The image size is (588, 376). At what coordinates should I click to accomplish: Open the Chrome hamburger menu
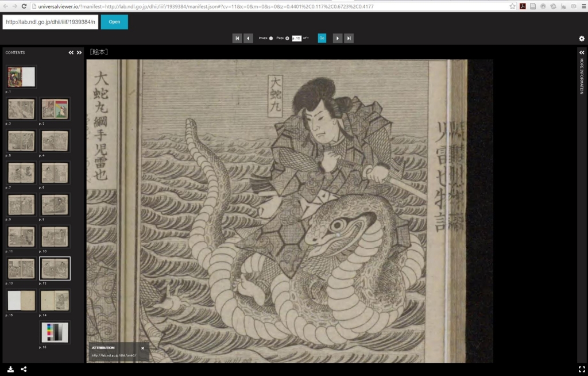(x=583, y=6)
